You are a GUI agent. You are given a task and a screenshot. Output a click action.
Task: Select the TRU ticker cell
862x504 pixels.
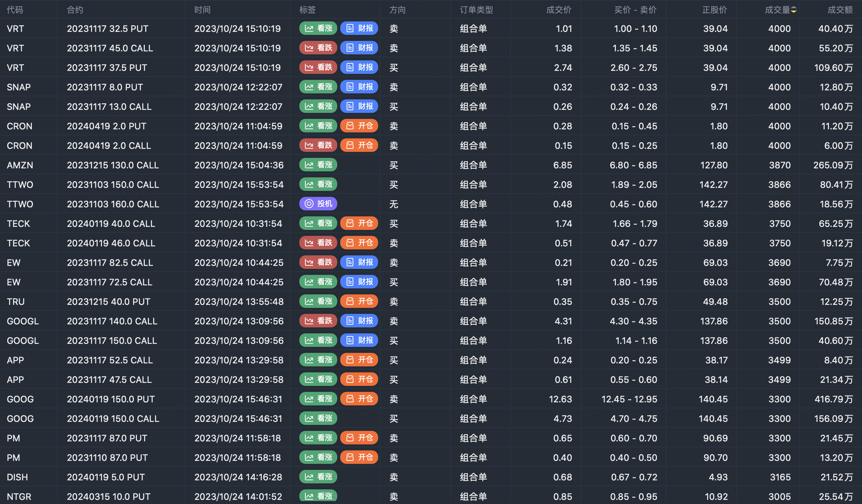point(16,302)
